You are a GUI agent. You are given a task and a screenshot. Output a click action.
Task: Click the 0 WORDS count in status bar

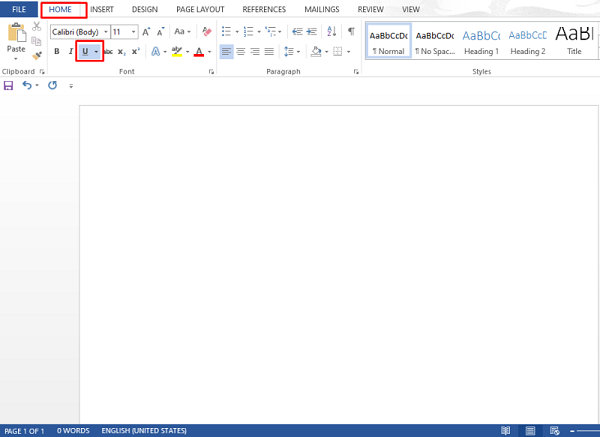click(x=73, y=431)
